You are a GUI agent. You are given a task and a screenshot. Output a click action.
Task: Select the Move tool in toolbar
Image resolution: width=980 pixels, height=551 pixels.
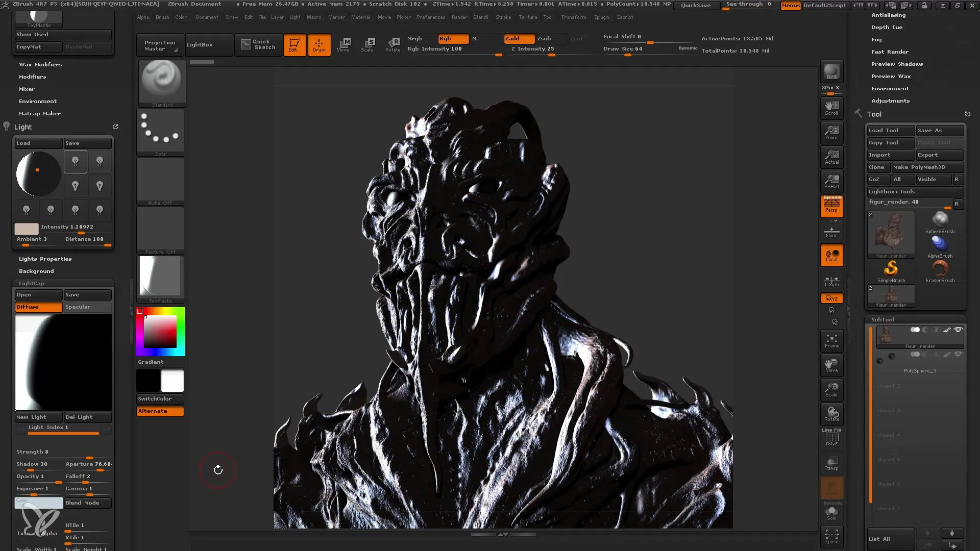(344, 44)
